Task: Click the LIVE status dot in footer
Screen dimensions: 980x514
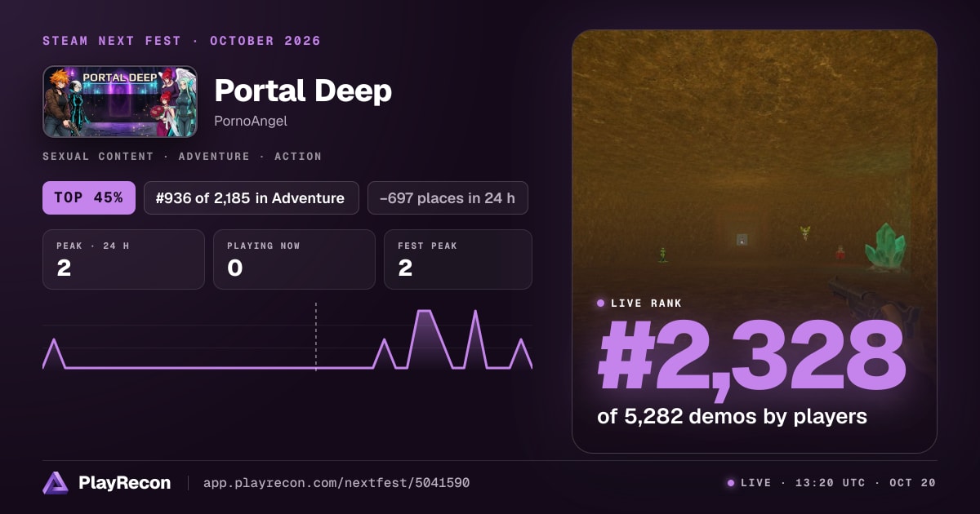Action: 731,483
